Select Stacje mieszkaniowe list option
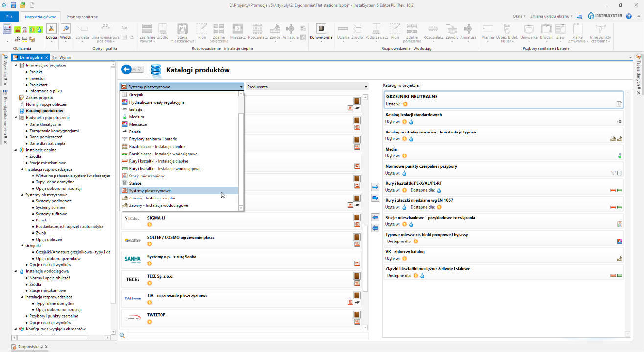644x352 pixels. point(179,176)
